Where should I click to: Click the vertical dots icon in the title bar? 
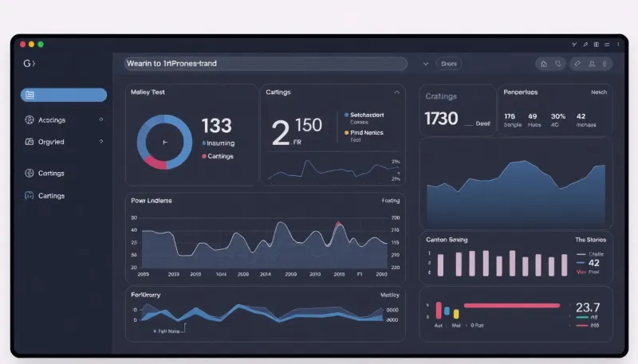[x=617, y=45]
